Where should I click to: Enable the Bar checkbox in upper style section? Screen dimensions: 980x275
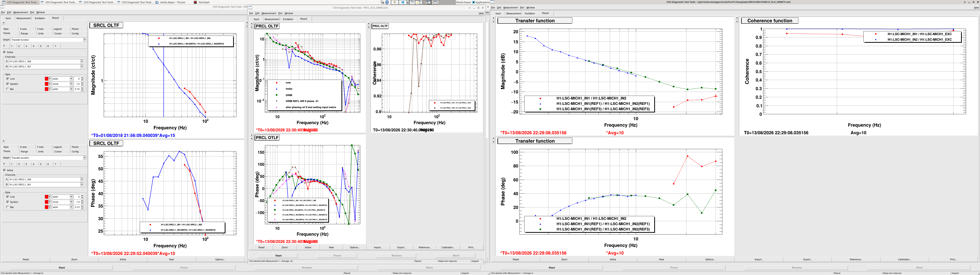(x=8, y=89)
